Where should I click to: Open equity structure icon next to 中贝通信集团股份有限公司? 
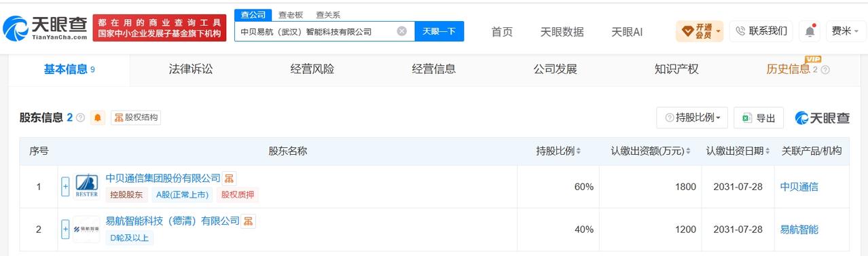230,179
